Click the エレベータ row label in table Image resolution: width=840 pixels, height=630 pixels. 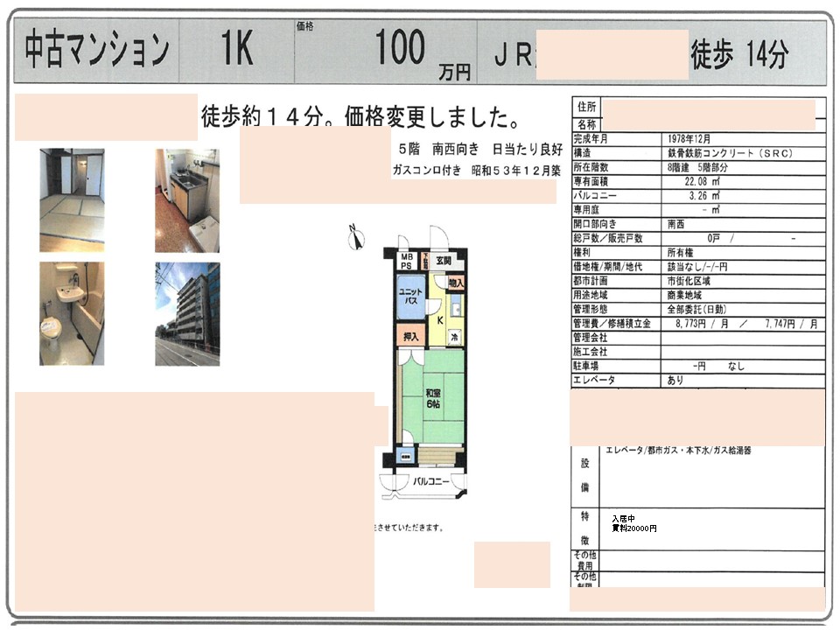pyautogui.click(x=595, y=381)
